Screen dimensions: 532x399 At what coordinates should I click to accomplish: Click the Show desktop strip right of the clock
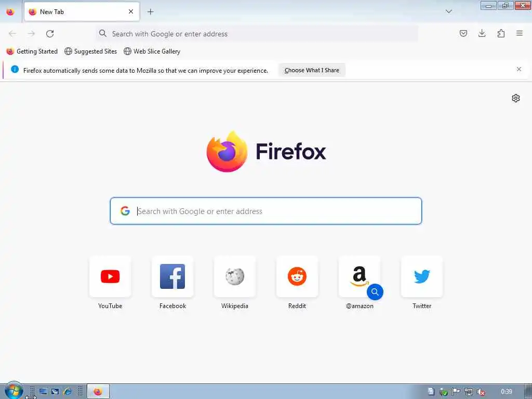(x=528, y=392)
